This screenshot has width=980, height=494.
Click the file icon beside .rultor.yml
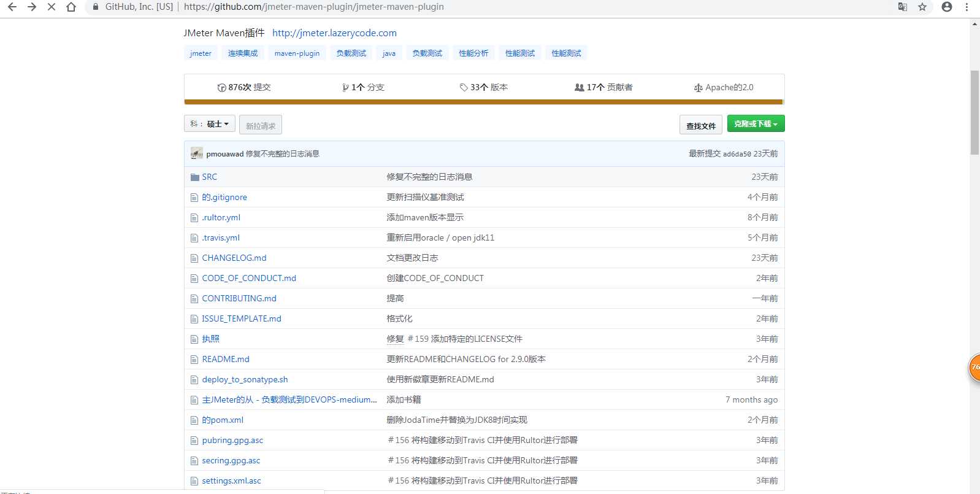[194, 218]
